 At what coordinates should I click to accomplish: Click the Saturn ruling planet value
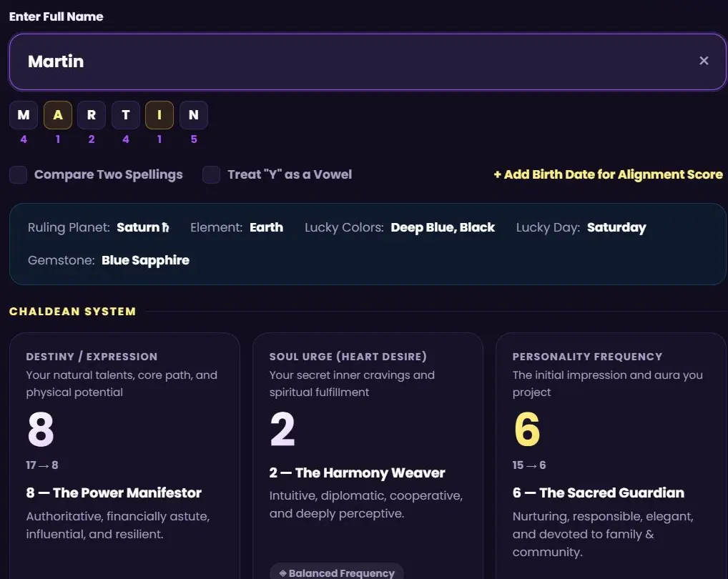tap(143, 227)
